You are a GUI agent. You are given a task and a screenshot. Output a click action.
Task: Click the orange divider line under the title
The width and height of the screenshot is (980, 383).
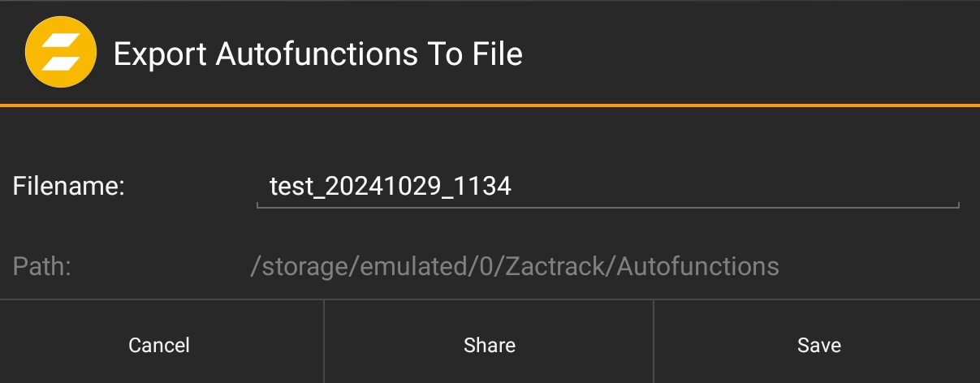(x=490, y=105)
